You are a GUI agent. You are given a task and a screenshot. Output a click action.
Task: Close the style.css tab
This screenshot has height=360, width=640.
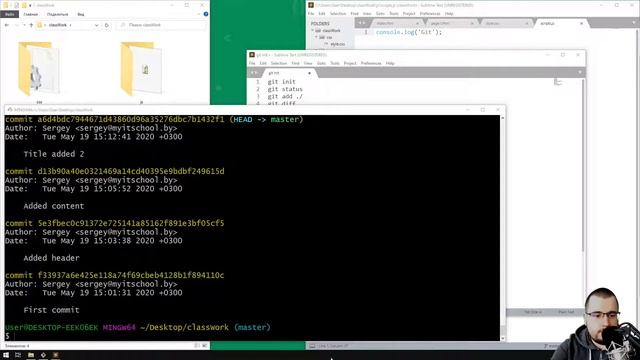coord(527,24)
